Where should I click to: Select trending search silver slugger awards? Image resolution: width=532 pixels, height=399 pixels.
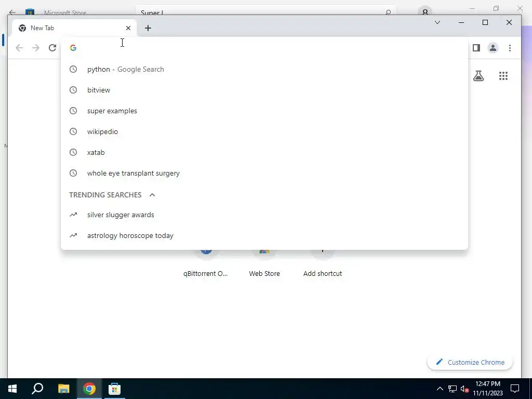point(264,215)
